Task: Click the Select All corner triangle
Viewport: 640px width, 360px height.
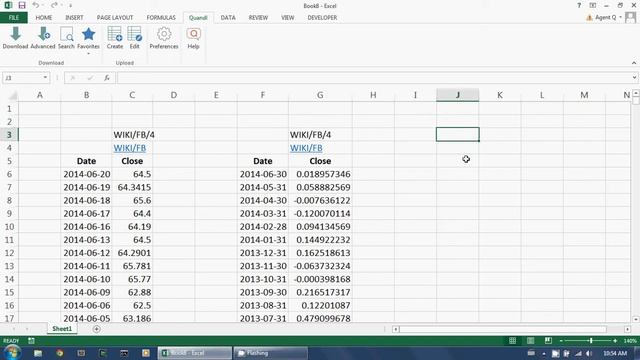Action: [x=13, y=96]
